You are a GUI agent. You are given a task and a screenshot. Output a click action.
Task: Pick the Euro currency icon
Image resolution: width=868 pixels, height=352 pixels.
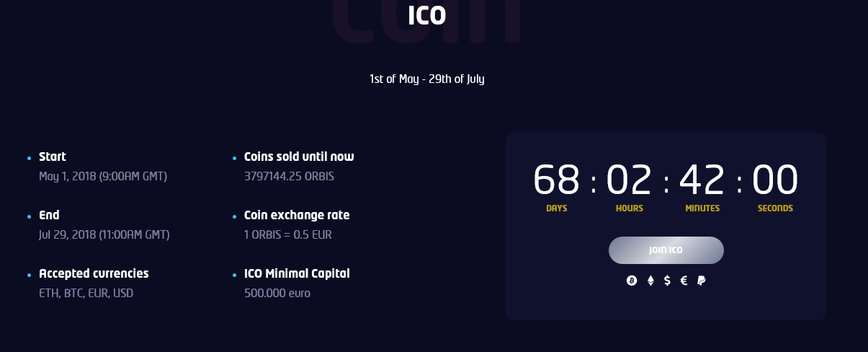(684, 281)
